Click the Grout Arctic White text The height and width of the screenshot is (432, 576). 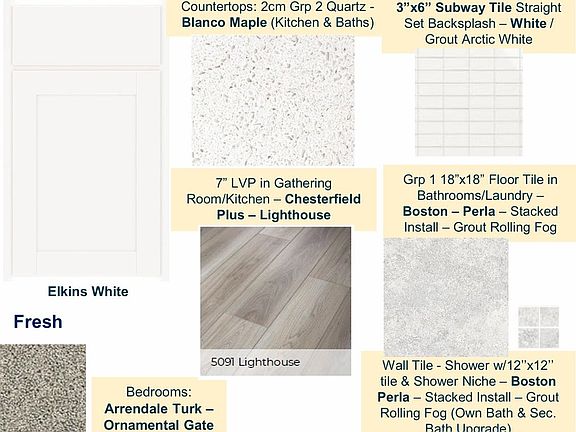(478, 40)
